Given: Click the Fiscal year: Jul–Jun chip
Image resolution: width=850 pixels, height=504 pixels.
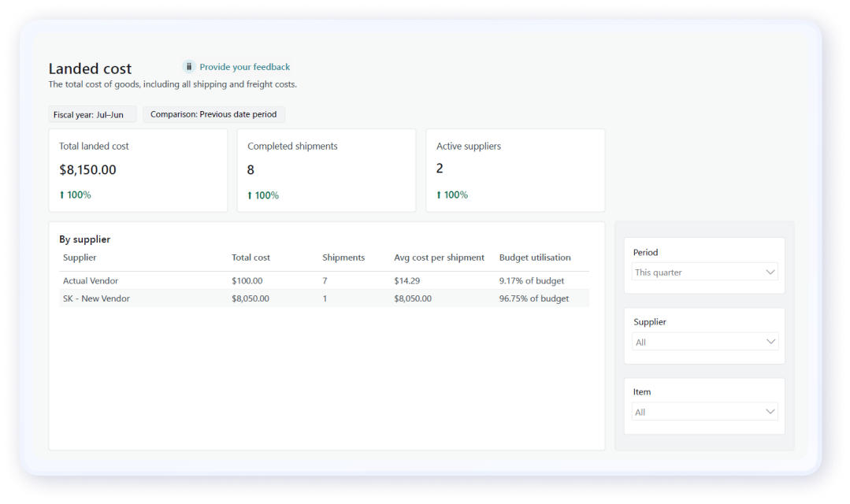Looking at the screenshot, I should point(92,114).
